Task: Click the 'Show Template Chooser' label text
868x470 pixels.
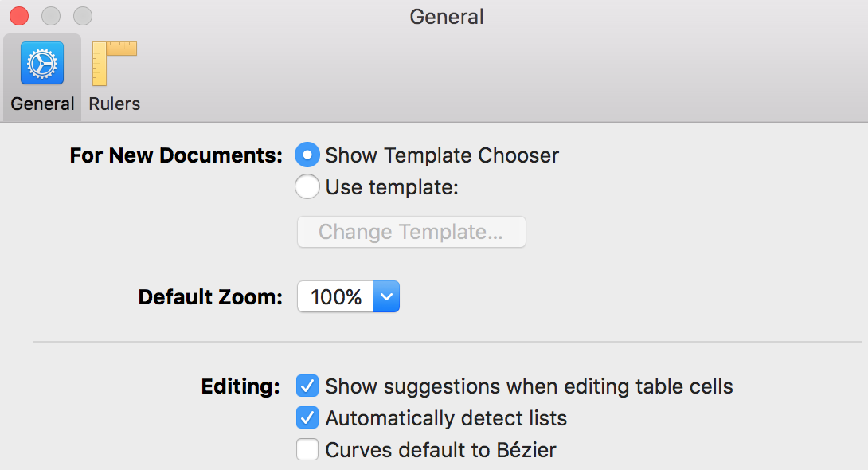Action: [x=442, y=155]
